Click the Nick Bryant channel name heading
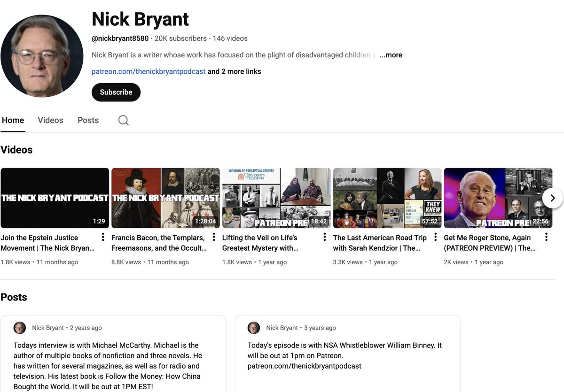Screen dimensions: 564x392 point(140,19)
